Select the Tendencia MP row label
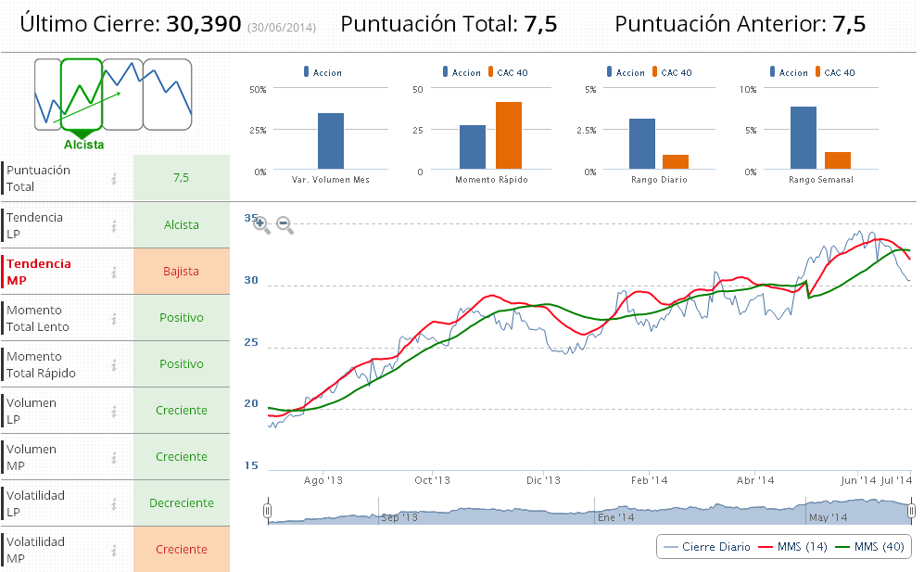This screenshot has width=924, height=572. click(39, 272)
